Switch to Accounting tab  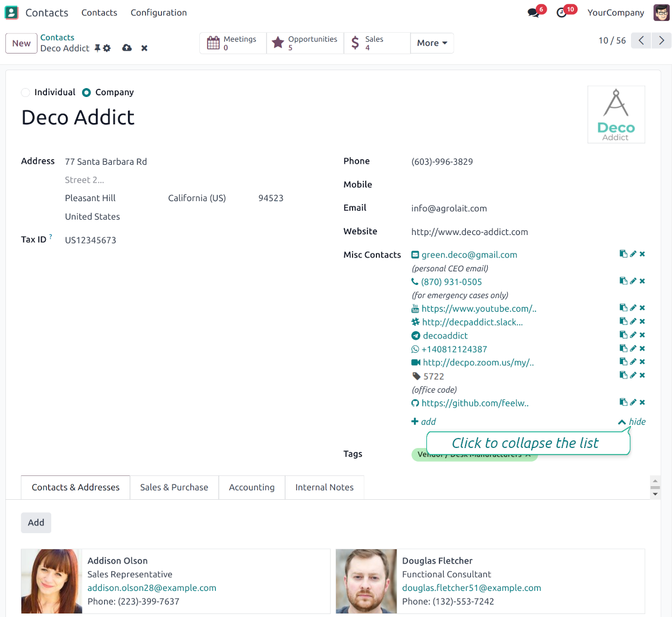[x=252, y=487]
